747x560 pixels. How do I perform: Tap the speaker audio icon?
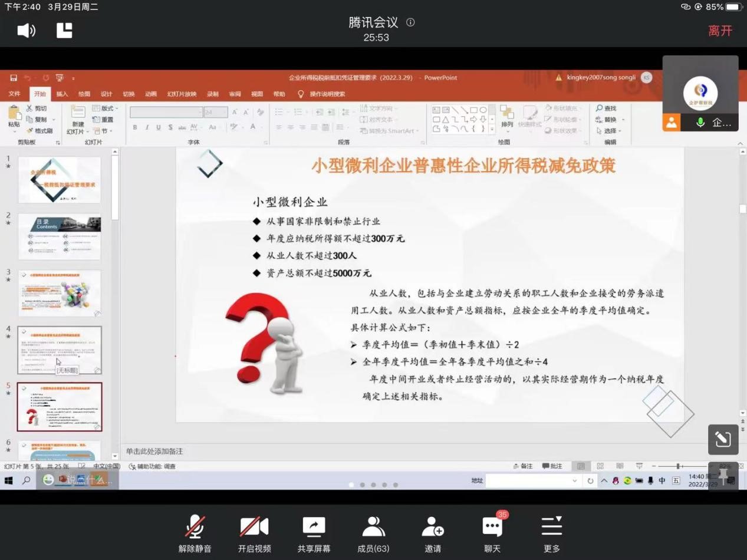26,31
